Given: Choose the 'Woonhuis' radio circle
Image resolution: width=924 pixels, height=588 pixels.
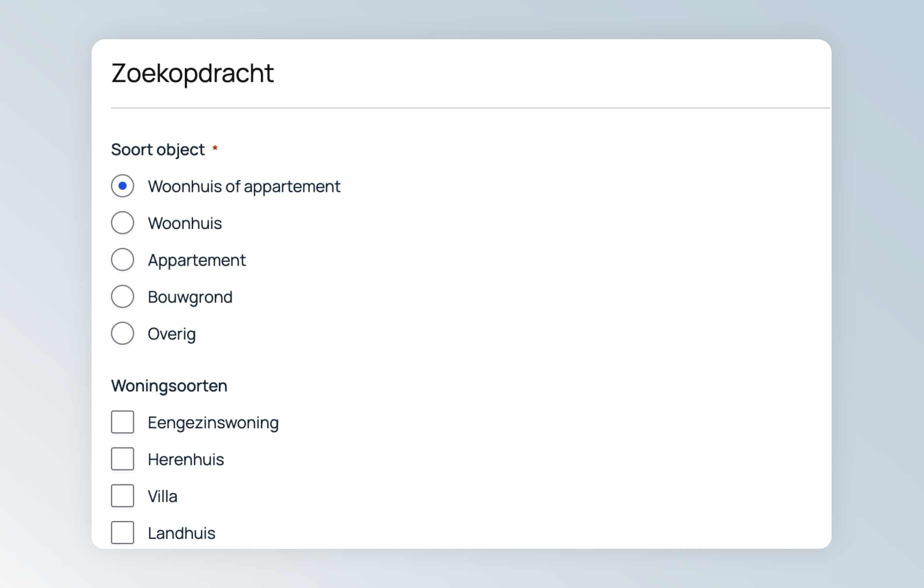Looking at the screenshot, I should pos(122,223).
